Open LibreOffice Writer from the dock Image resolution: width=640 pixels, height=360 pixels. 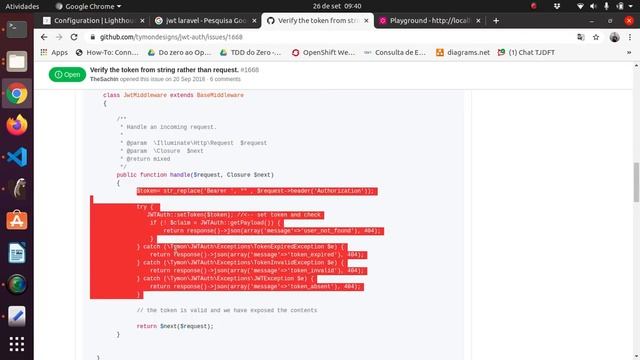coord(17,252)
